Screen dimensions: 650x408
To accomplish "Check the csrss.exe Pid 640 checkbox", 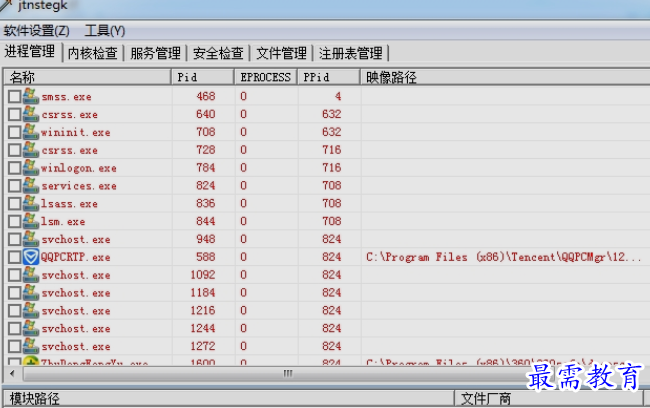I will coord(15,114).
